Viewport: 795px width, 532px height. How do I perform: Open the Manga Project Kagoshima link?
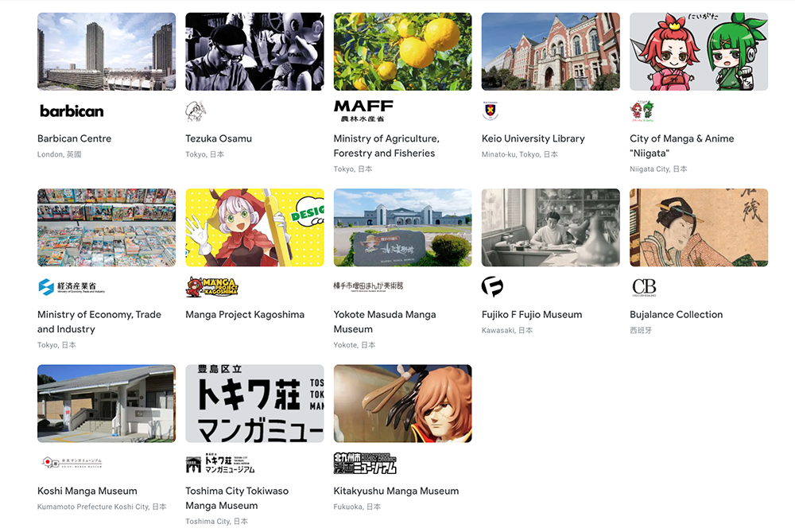(x=245, y=314)
